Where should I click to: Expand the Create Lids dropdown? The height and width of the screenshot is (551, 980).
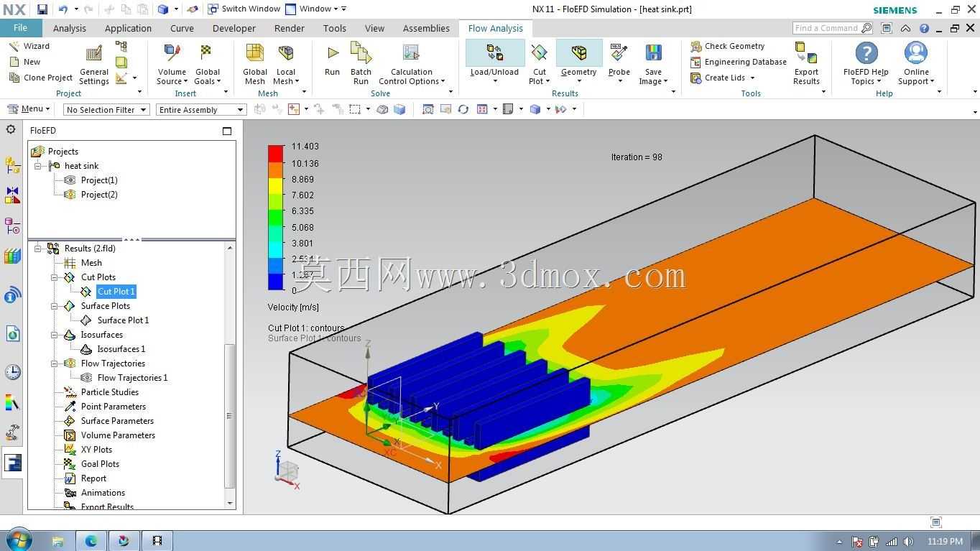tap(752, 78)
